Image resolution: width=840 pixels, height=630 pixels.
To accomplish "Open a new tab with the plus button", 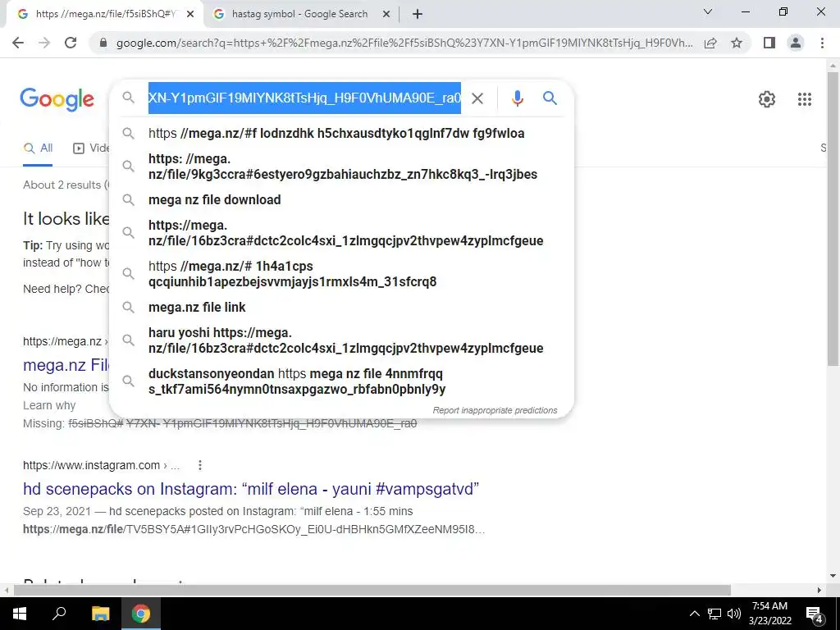I will point(418,15).
